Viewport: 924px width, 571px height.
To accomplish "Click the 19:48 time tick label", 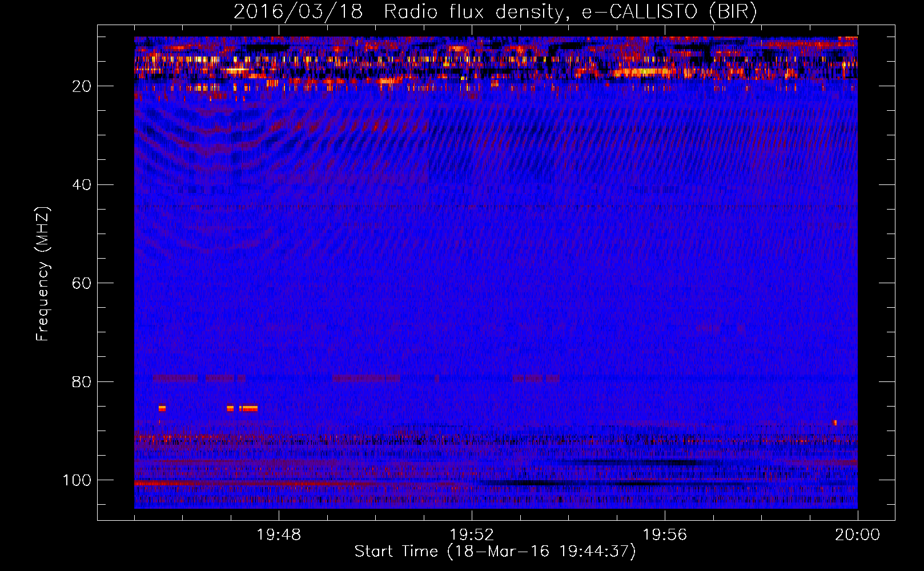I will pos(279,535).
